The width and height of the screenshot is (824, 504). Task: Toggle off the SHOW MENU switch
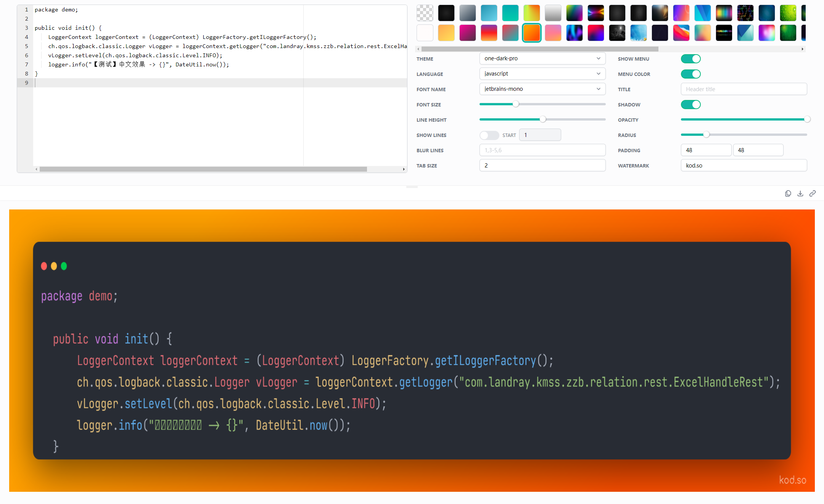(x=690, y=58)
